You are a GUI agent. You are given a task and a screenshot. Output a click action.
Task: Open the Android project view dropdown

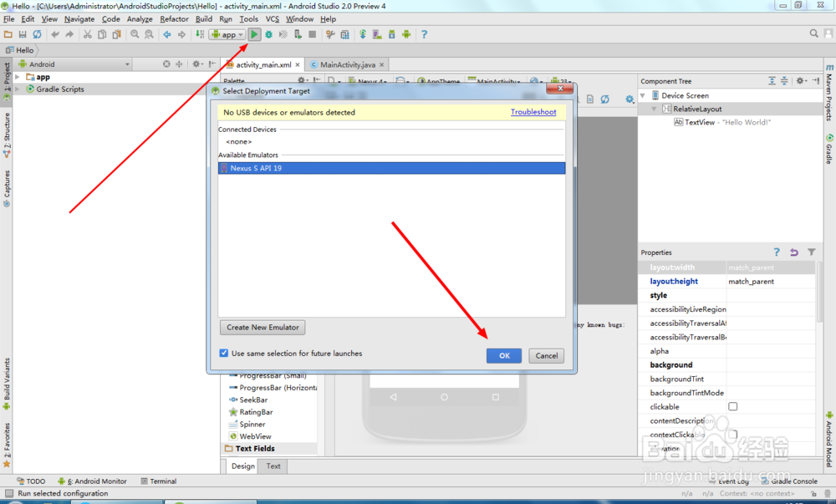click(74, 64)
